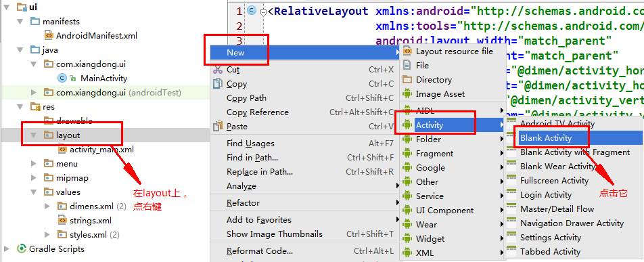644x262 pixels.
Task: Click the Layout resource file icon
Action: coord(407,51)
